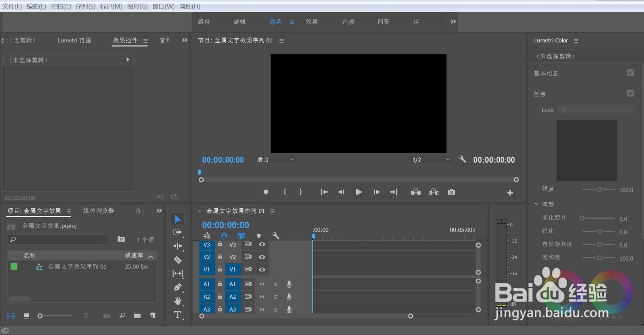Open the 媒体浏览器 tab
Screen dimensions: 644x335
99,211
